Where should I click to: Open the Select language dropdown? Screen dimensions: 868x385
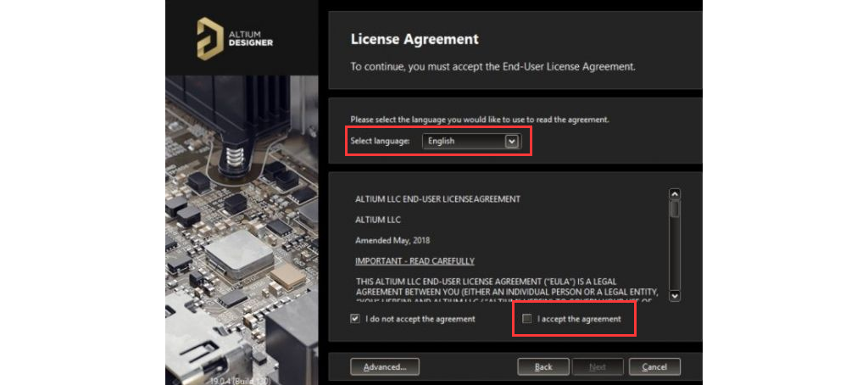pos(512,142)
